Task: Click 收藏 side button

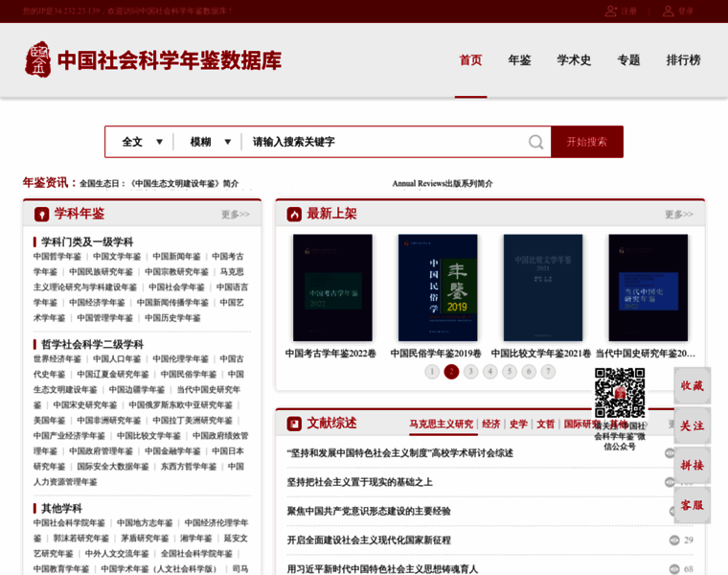Action: coord(693,385)
